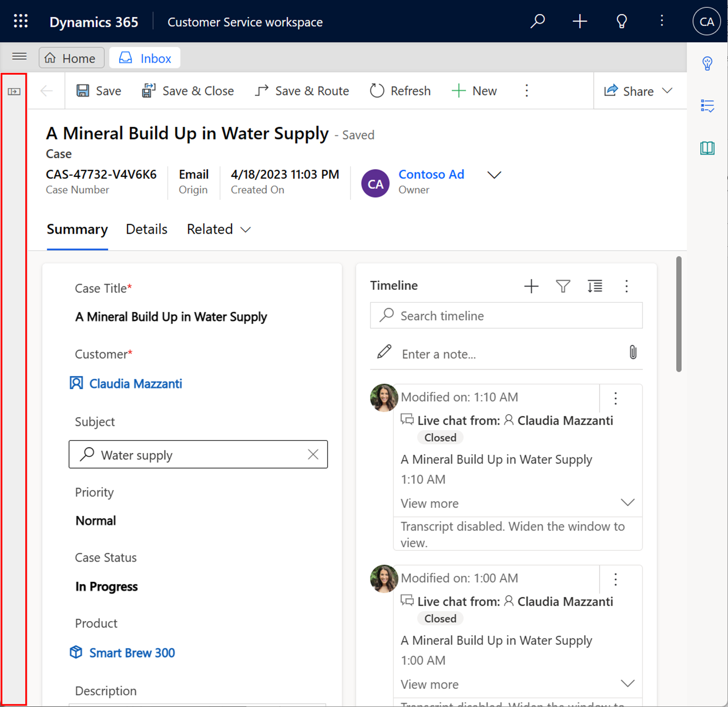
Task: Click the Smart Brew 300 product icon
Action: [76, 652]
